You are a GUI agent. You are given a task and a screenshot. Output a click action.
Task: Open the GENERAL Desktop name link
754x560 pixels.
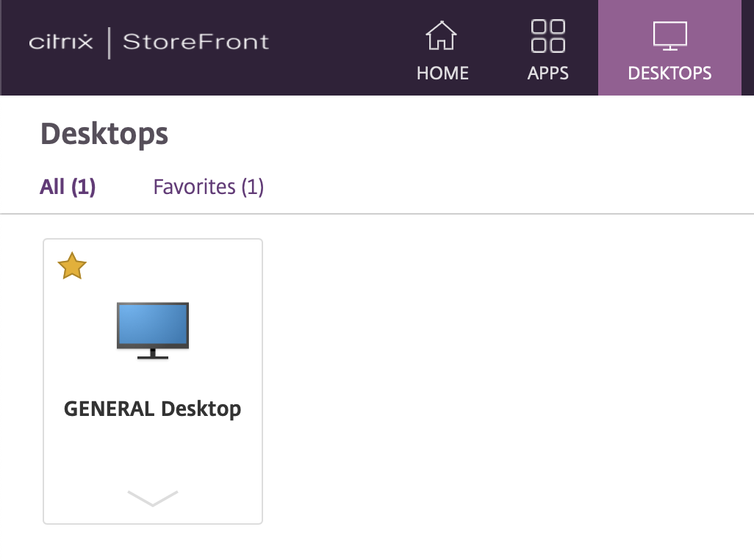coord(153,409)
